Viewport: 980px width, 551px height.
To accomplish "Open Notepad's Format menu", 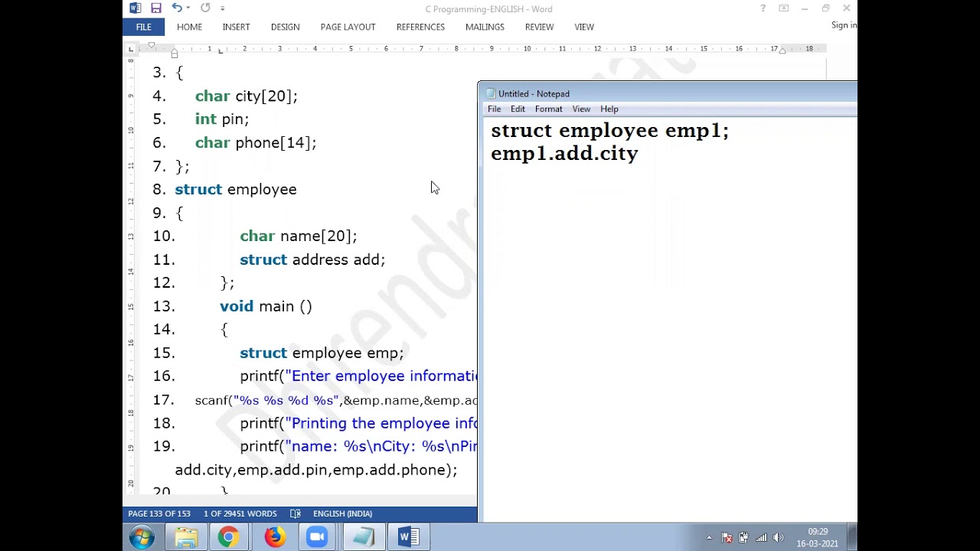I will coord(548,109).
